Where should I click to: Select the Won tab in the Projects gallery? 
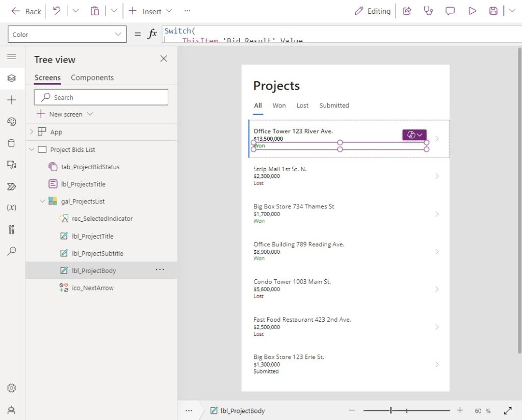279,106
